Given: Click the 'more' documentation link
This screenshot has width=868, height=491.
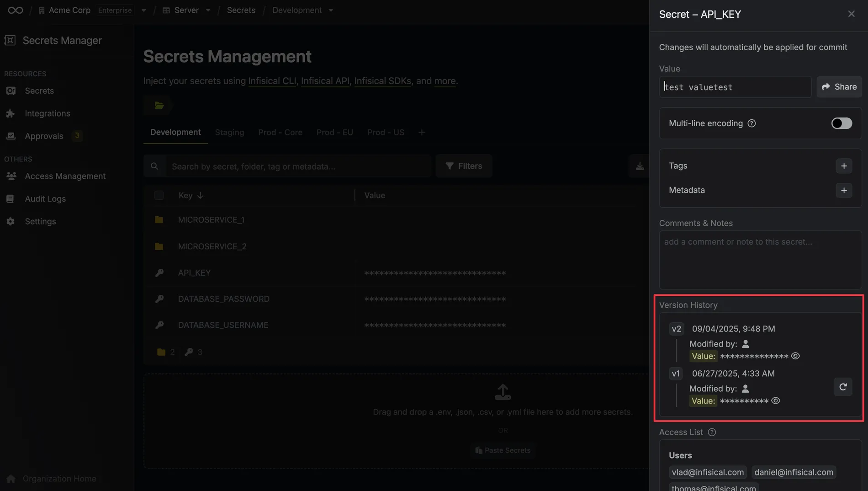Looking at the screenshot, I should pyautogui.click(x=445, y=81).
